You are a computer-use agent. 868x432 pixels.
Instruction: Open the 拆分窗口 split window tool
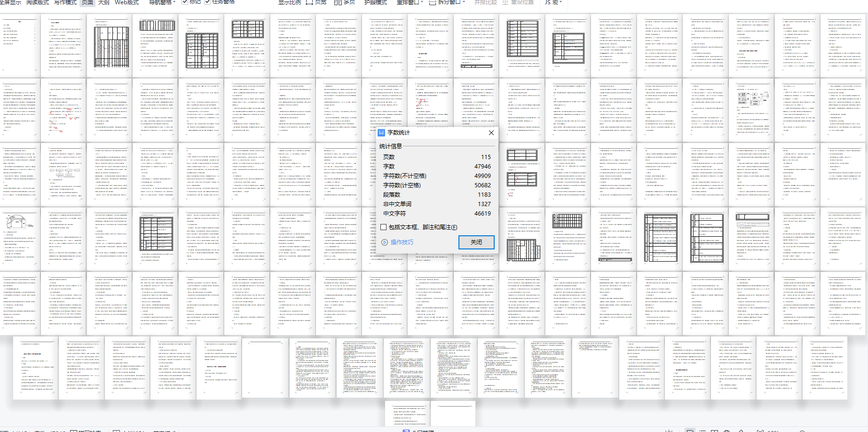pyautogui.click(x=447, y=2)
